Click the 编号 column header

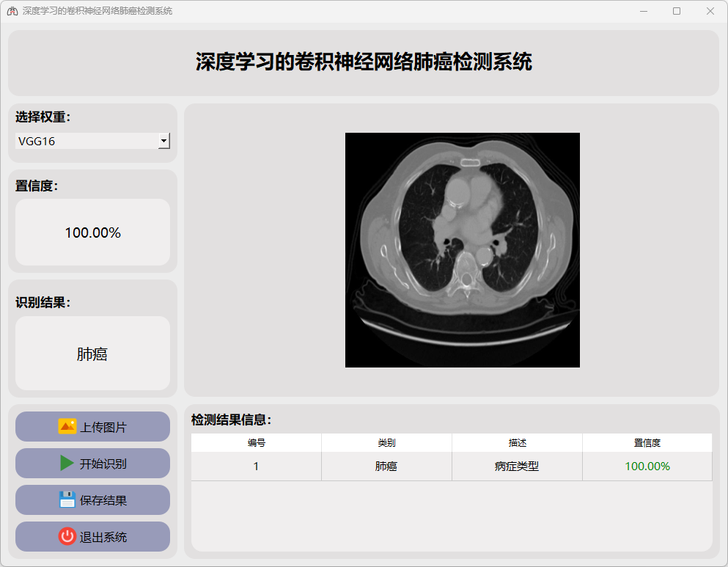click(256, 443)
